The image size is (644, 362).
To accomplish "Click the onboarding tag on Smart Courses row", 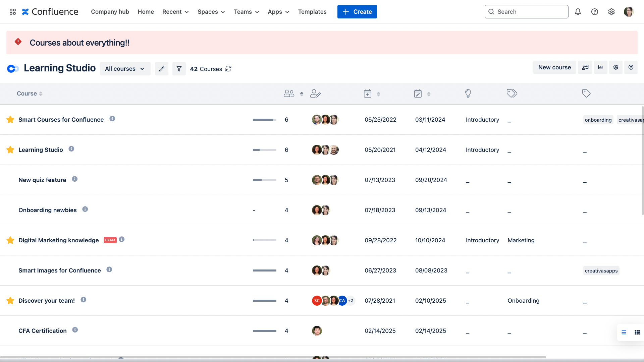I will point(598,120).
